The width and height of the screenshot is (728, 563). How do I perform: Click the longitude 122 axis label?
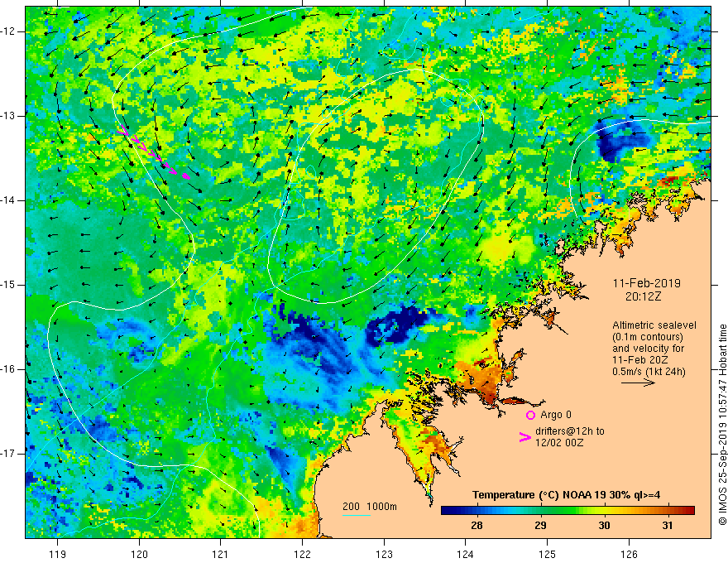(x=302, y=554)
